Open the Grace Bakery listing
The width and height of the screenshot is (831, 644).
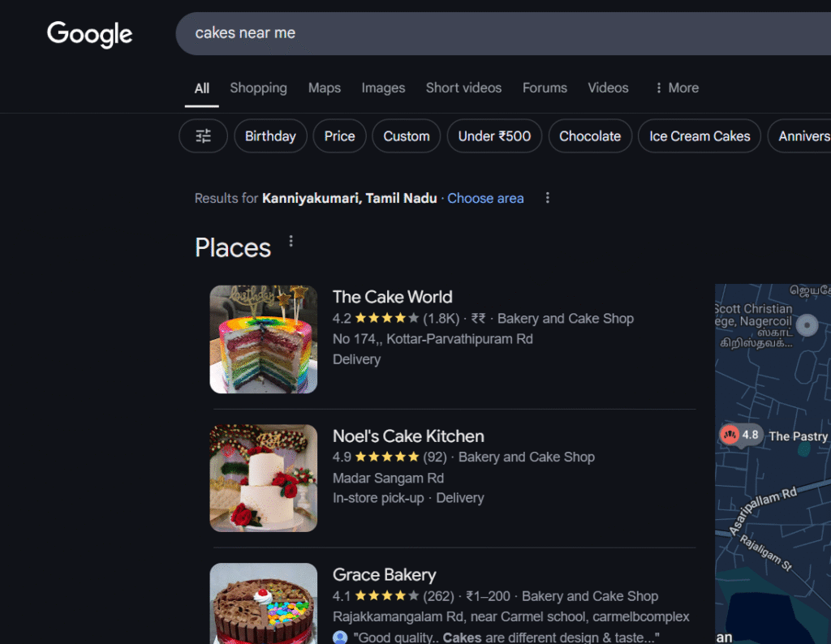pyautogui.click(x=384, y=574)
